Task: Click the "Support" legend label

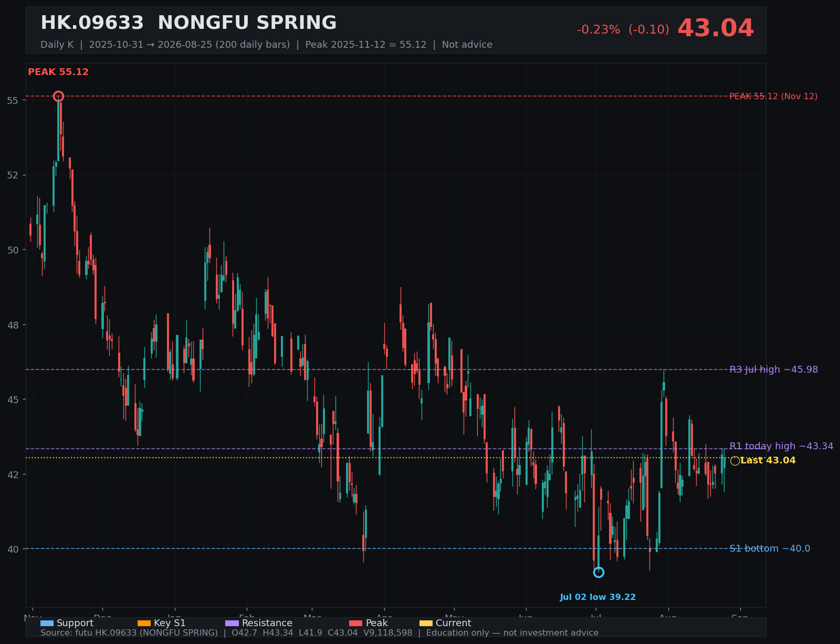Action: pos(75,623)
